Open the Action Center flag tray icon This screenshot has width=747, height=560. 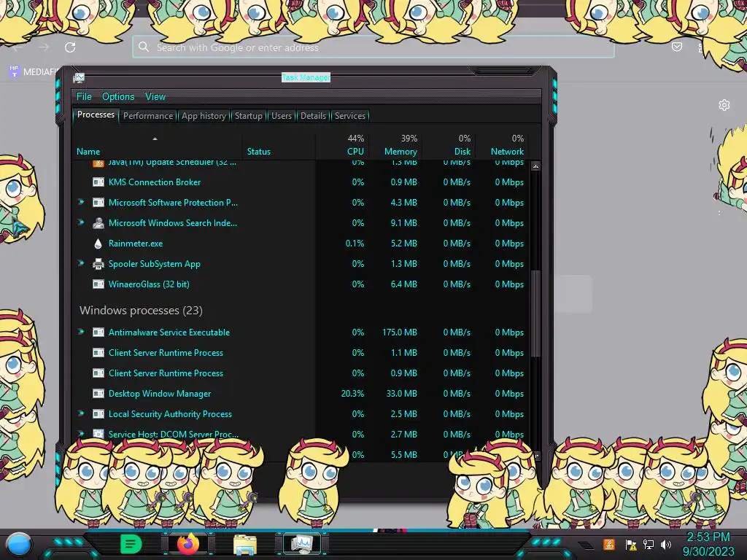pos(631,545)
